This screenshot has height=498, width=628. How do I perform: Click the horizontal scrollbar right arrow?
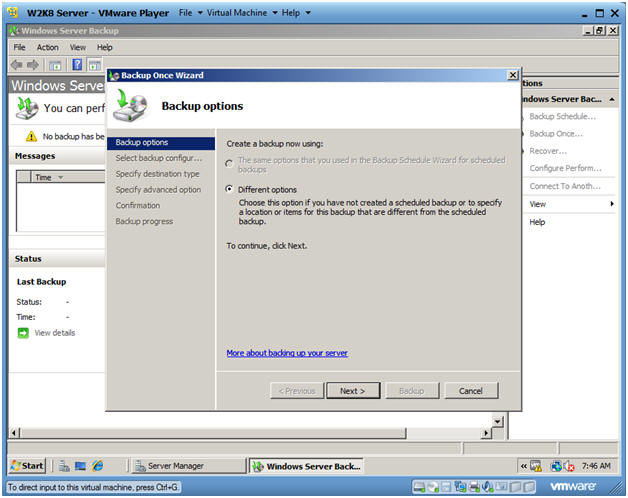click(487, 433)
